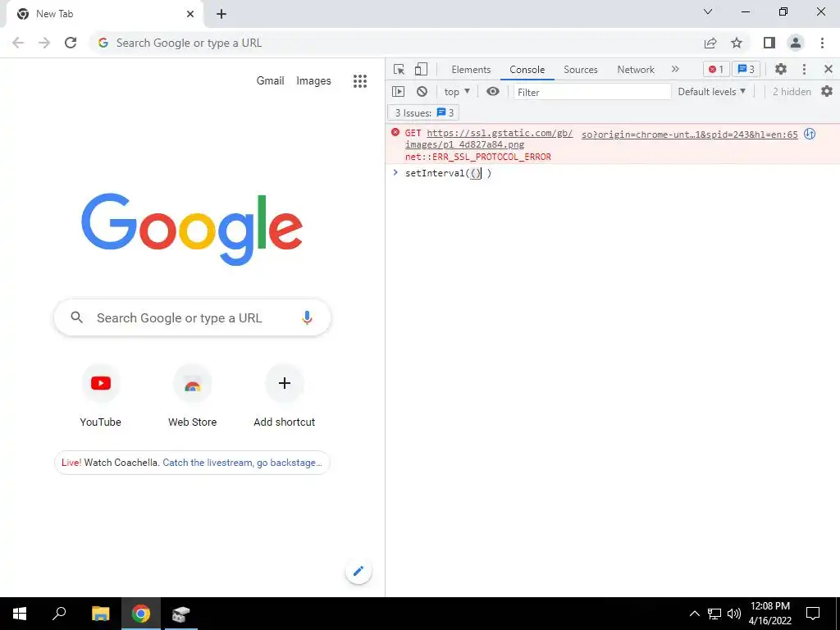Open the Windows Start menu
The image size is (840, 630).
[x=20, y=614]
